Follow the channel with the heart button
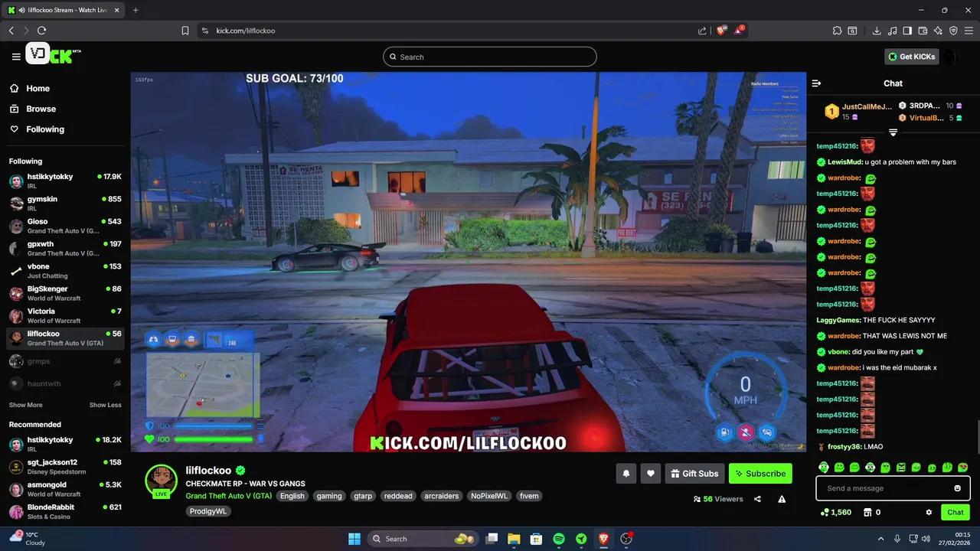 coord(650,474)
